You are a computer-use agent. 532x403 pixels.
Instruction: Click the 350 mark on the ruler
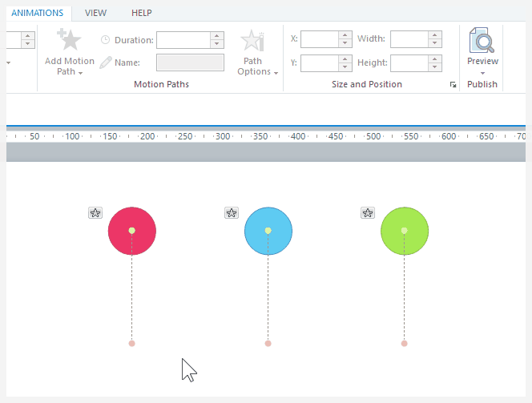[260, 136]
